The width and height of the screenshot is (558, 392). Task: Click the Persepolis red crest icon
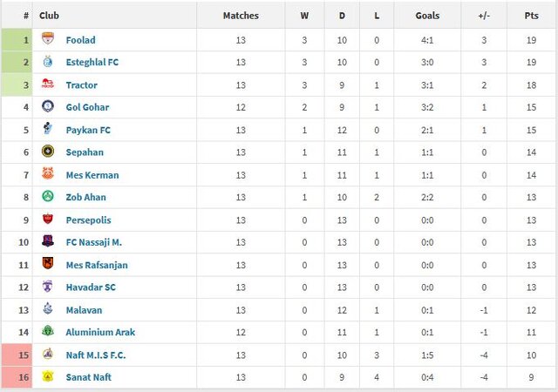(48, 220)
